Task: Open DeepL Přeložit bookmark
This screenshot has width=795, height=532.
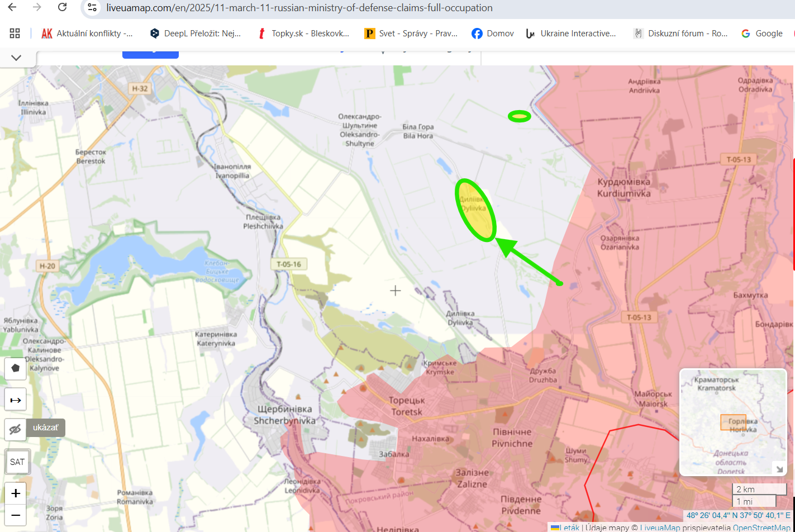Action: (x=196, y=34)
